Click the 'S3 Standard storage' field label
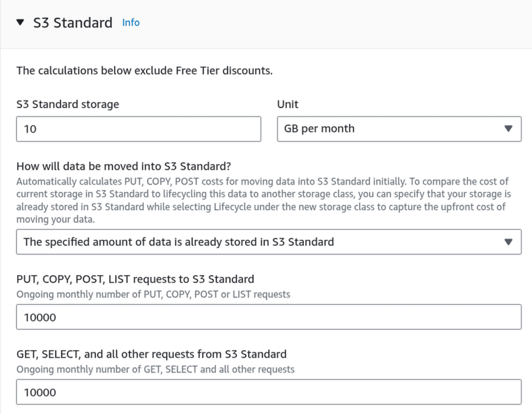The height and width of the screenshot is (414, 532). tap(67, 105)
